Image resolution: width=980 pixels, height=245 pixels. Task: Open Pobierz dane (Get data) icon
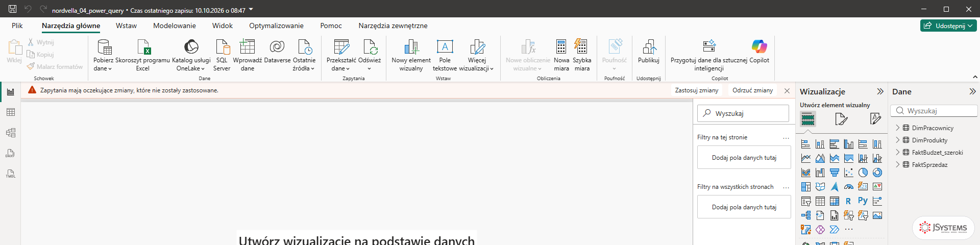pyautogui.click(x=104, y=47)
